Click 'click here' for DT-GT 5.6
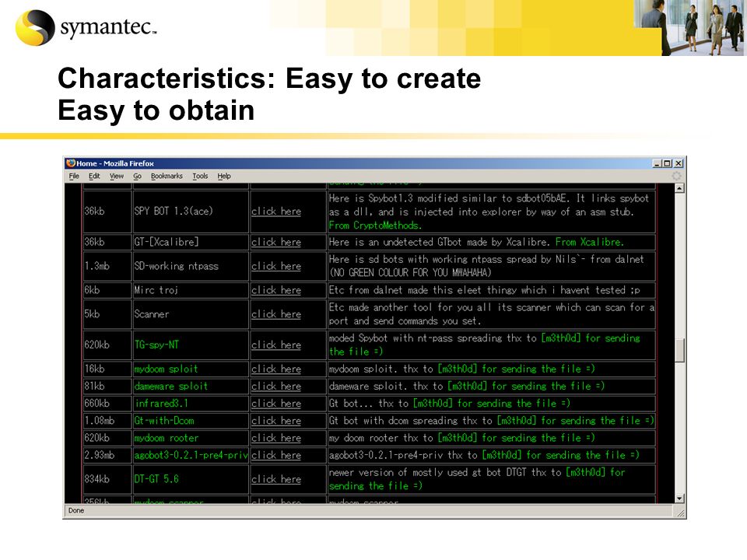 pyautogui.click(x=276, y=480)
